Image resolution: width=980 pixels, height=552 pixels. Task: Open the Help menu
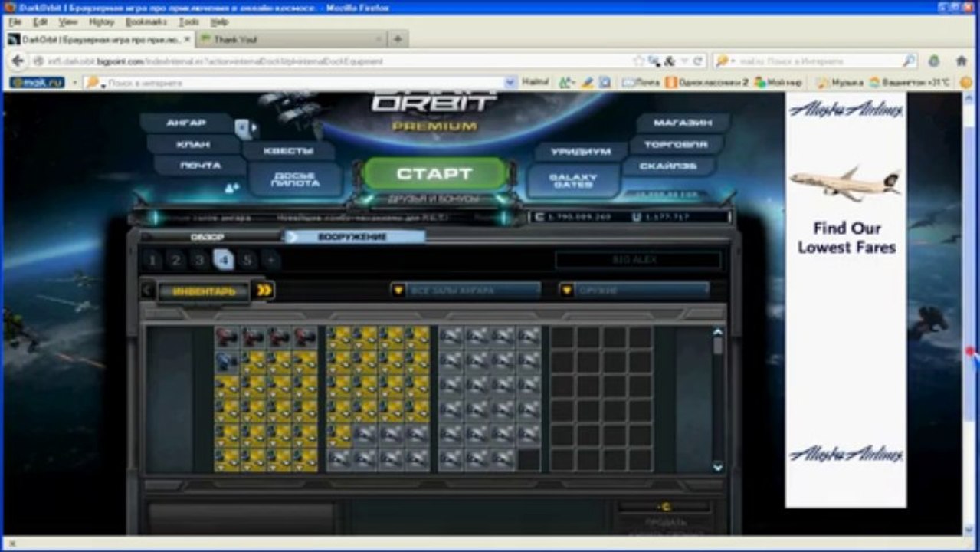[219, 22]
